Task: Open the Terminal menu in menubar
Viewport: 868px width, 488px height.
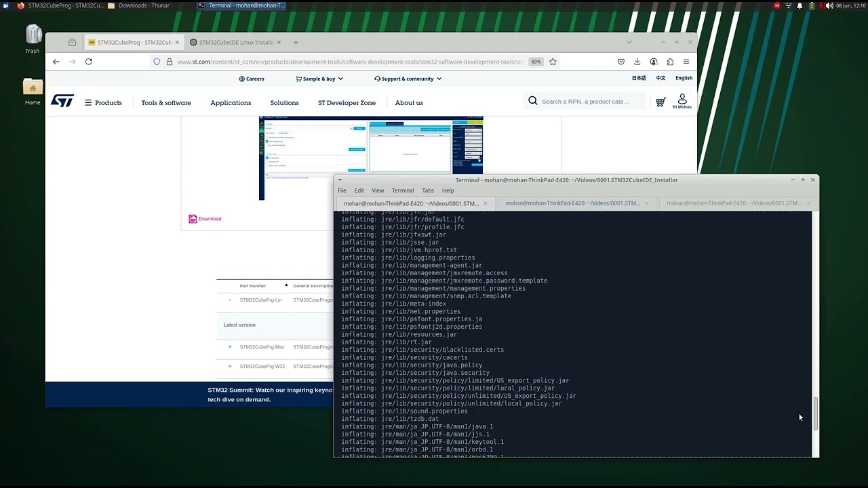Action: click(403, 190)
